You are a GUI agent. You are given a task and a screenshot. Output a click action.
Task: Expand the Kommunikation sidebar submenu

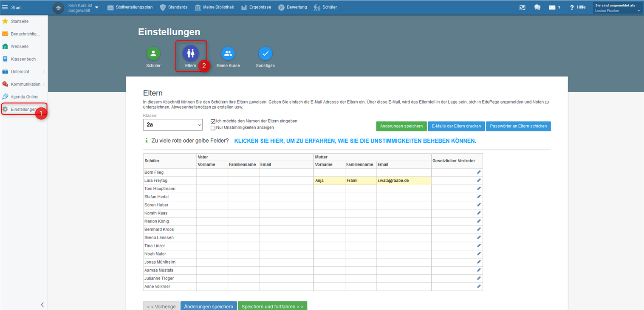click(x=44, y=84)
